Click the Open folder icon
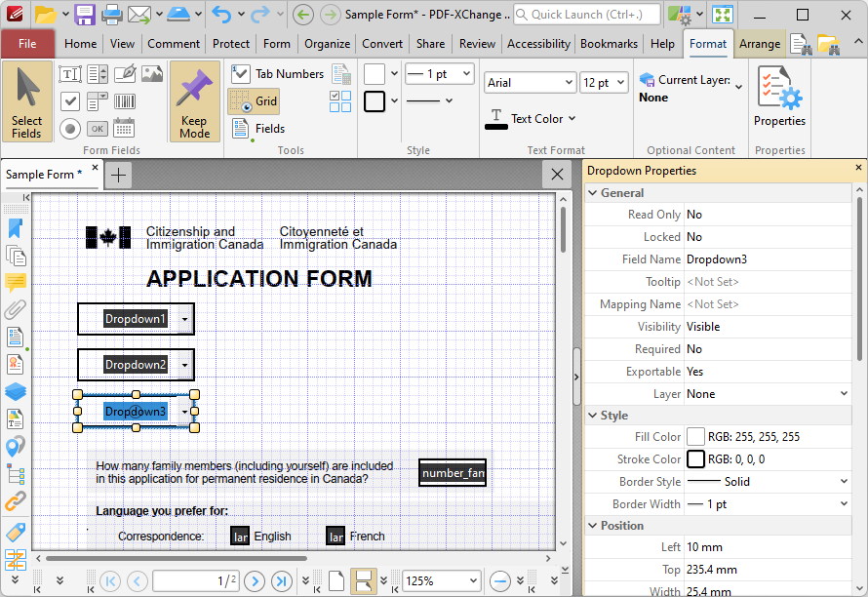 click(46, 15)
